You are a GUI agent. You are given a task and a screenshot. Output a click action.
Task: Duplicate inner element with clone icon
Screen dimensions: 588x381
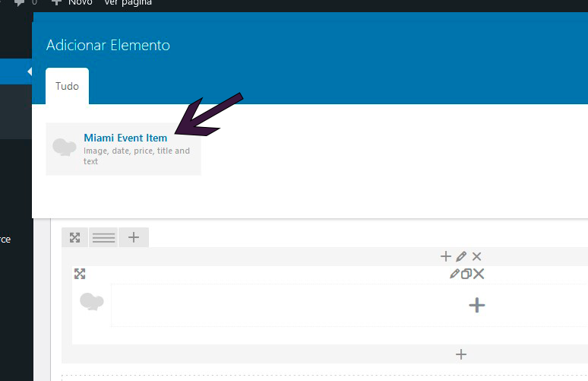tap(466, 274)
